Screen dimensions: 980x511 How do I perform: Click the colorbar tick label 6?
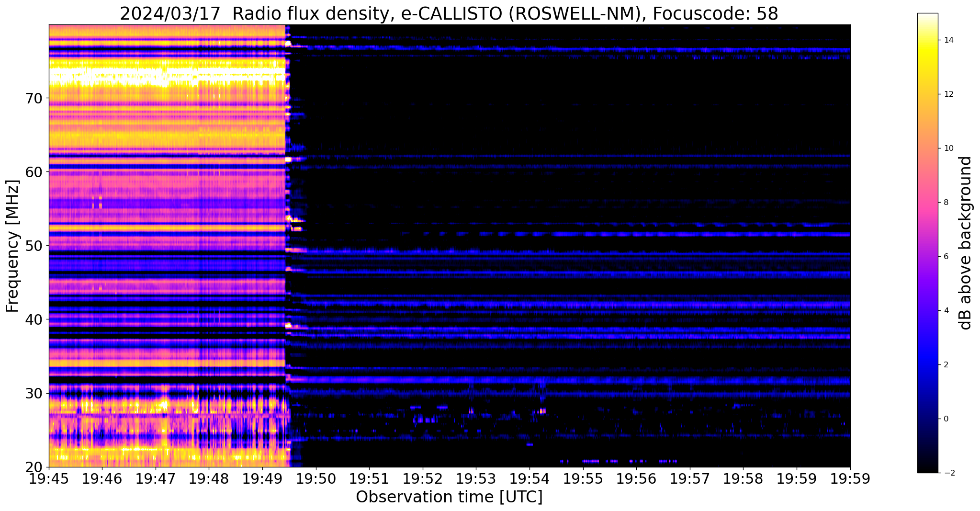(x=945, y=256)
